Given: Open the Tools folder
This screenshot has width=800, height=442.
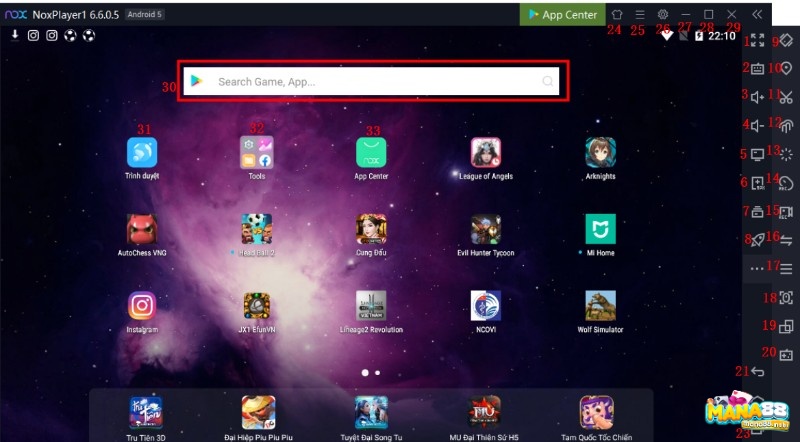Looking at the screenshot, I should [x=257, y=158].
